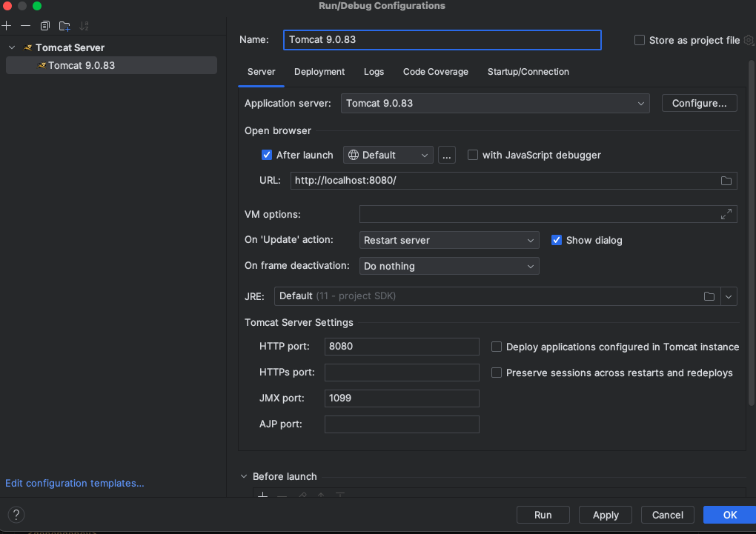Enable with JavaScript debugger
Screen dimensions: 756x534
pyautogui.click(x=473, y=155)
